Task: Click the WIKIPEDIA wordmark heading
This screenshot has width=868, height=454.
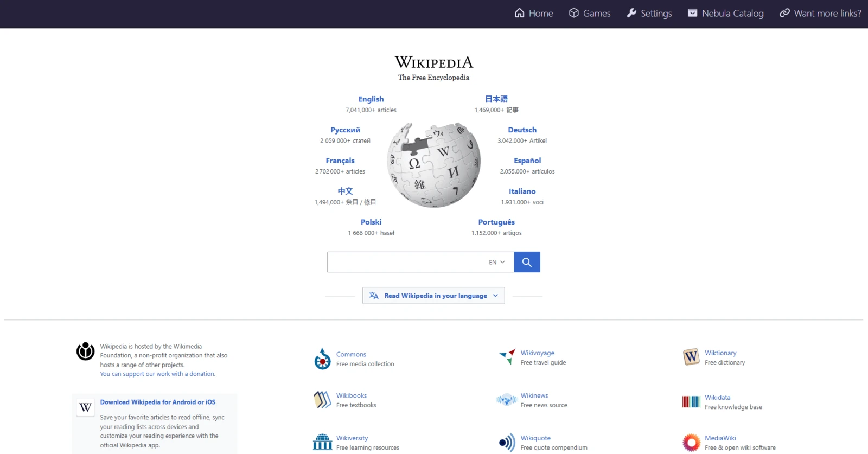Action: pyautogui.click(x=434, y=62)
